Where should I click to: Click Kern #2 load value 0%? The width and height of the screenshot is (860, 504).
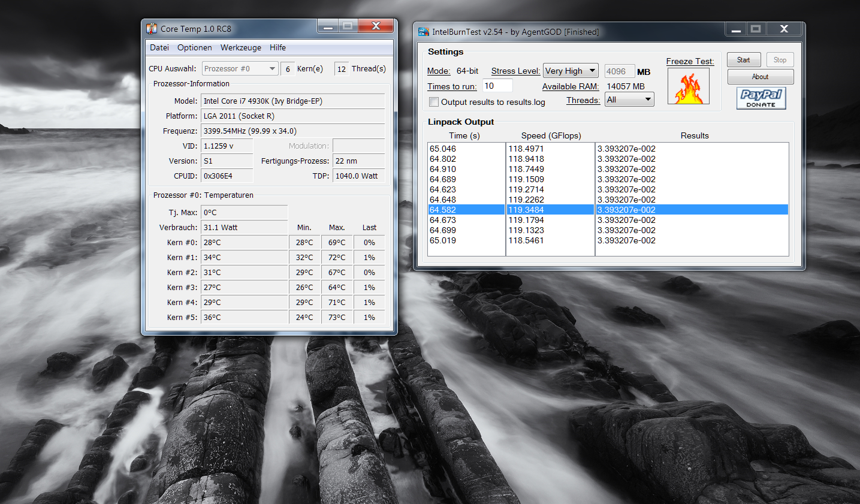click(x=369, y=273)
